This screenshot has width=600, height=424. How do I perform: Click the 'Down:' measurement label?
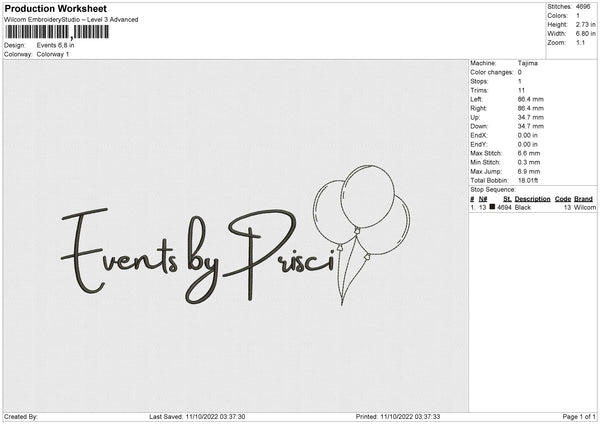click(x=479, y=126)
